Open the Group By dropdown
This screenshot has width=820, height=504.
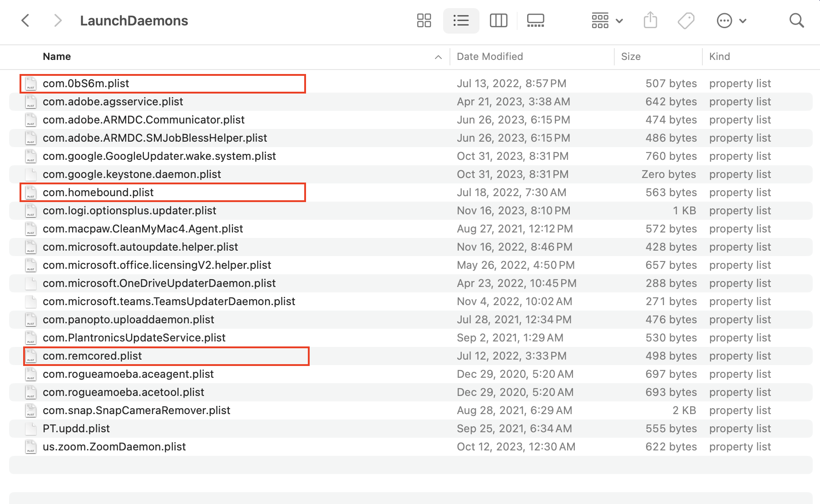point(607,20)
